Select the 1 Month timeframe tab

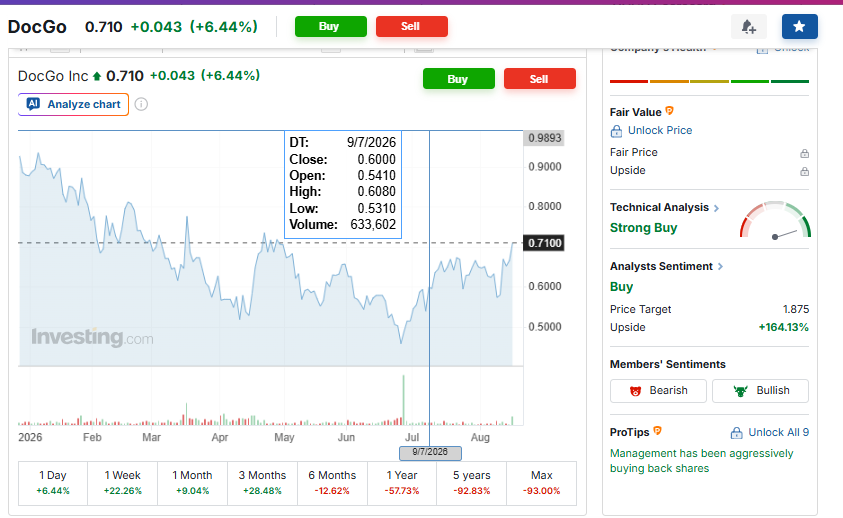coord(192,482)
